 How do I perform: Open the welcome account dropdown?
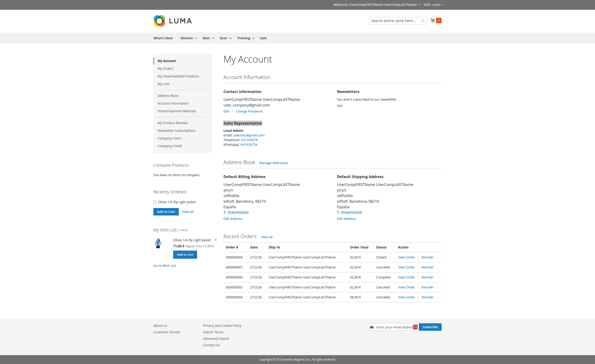[375, 4]
